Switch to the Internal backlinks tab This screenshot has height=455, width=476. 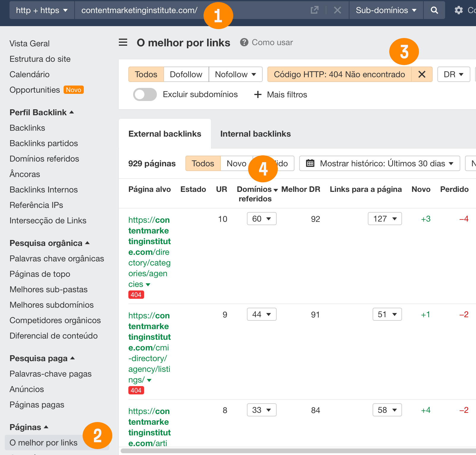pos(255,134)
